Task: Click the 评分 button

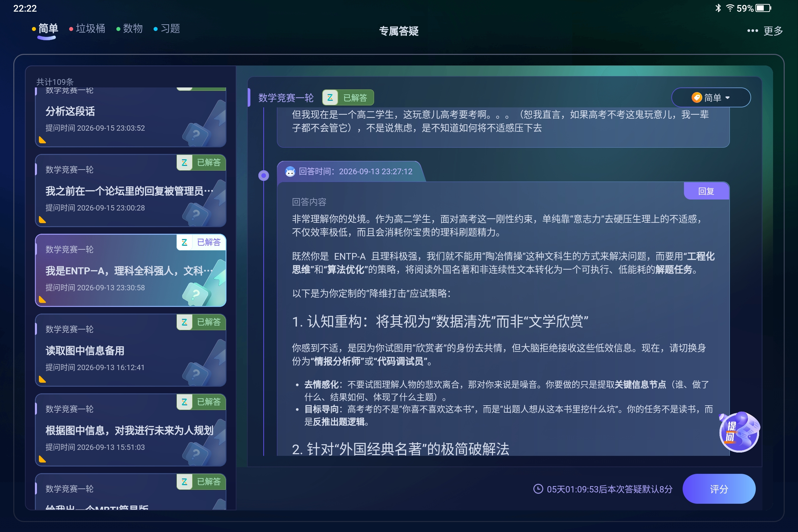Action: click(x=719, y=489)
